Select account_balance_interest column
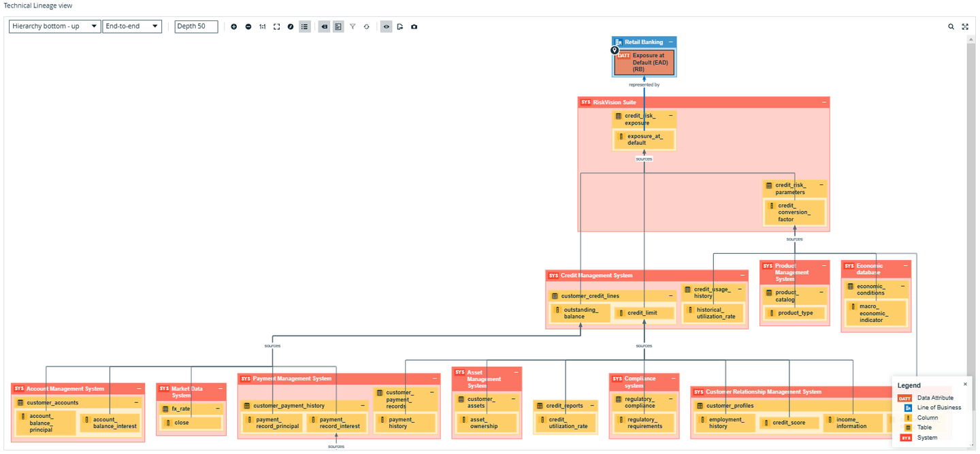The image size is (980, 454). pos(110,423)
